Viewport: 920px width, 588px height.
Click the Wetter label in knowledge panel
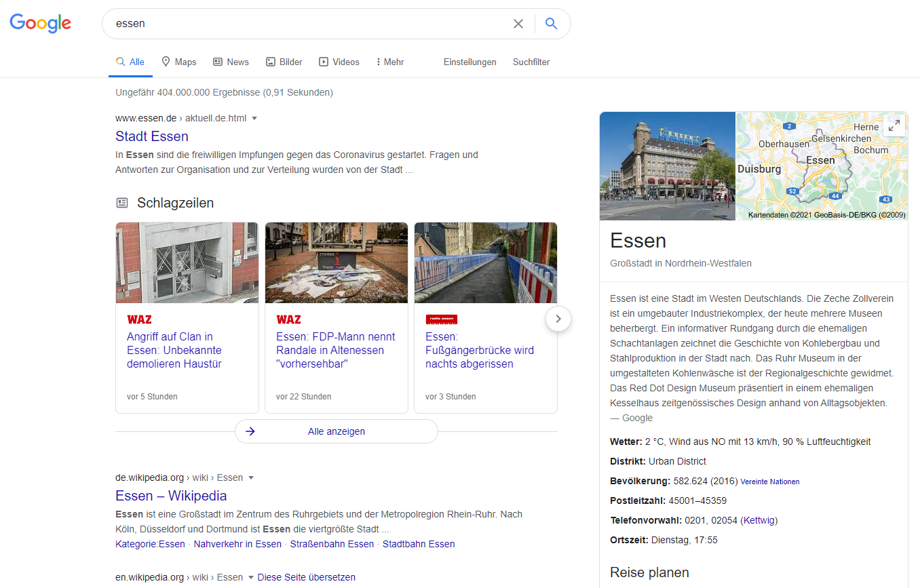click(626, 442)
